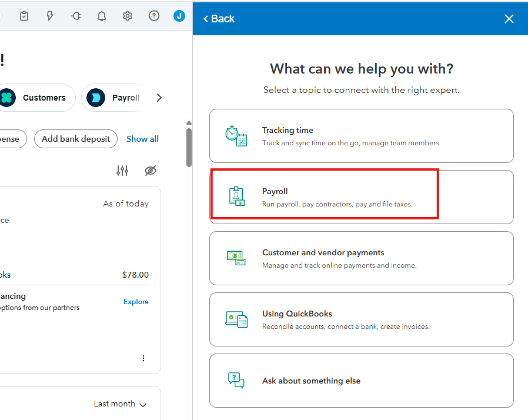Select Ask about something else card
The height and width of the screenshot is (420, 528).
click(362, 381)
